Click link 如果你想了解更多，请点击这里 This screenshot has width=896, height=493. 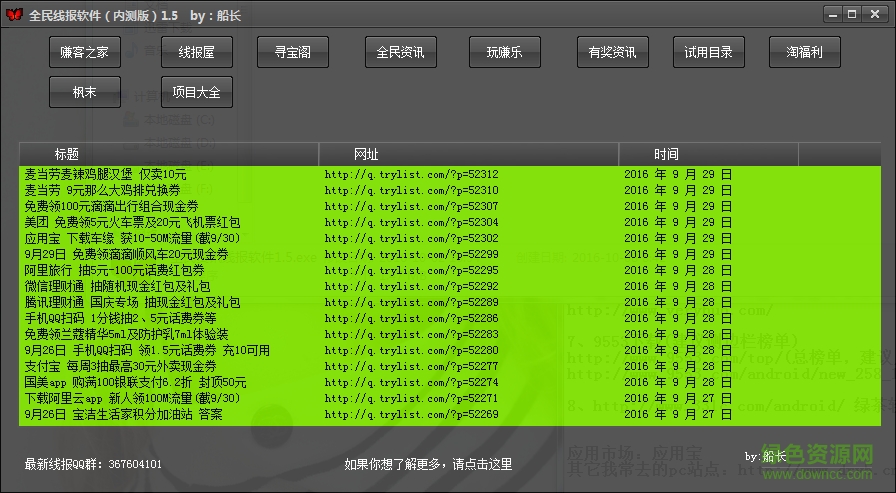pos(428,464)
